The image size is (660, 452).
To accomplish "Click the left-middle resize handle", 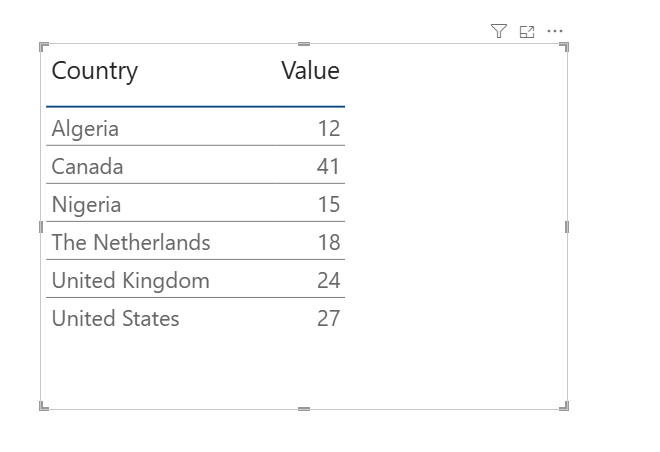I will pyautogui.click(x=41, y=227).
